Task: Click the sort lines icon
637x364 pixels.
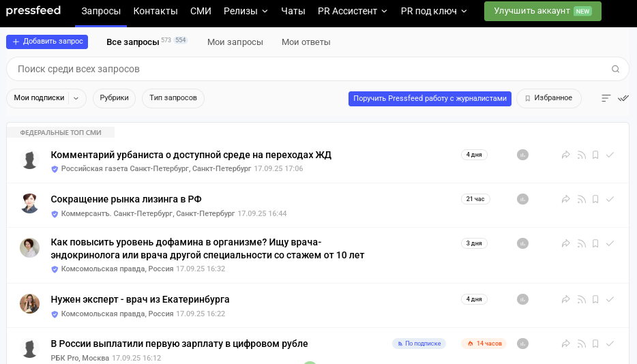Action: (606, 98)
